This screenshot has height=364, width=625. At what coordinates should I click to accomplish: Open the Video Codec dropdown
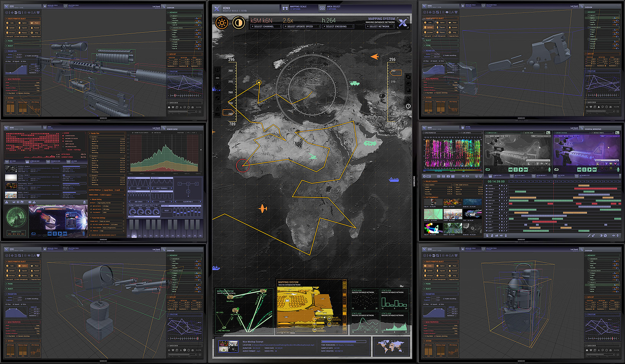pyautogui.click(x=112, y=195)
